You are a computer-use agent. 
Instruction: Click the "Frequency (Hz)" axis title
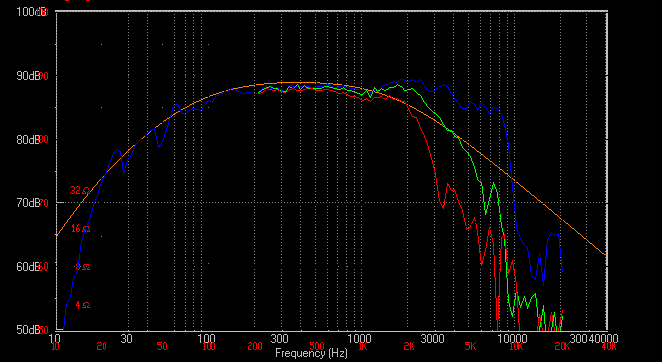(311, 353)
